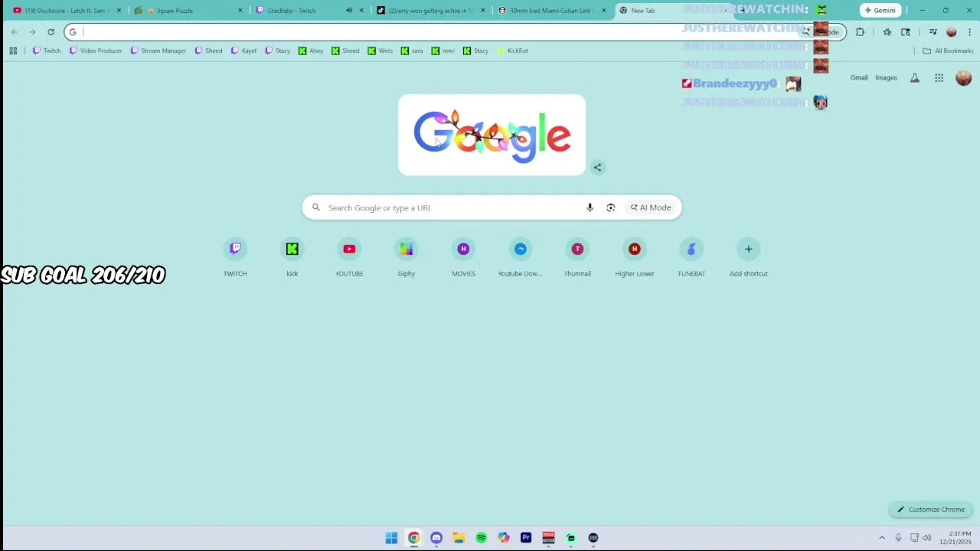
Task: Open the TUNEBAT shortcut tile
Action: 691,259
